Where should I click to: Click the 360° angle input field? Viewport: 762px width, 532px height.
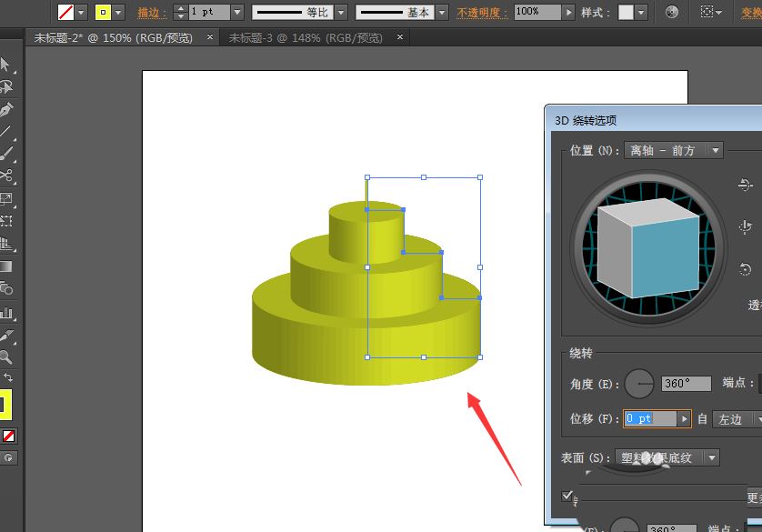pos(687,384)
